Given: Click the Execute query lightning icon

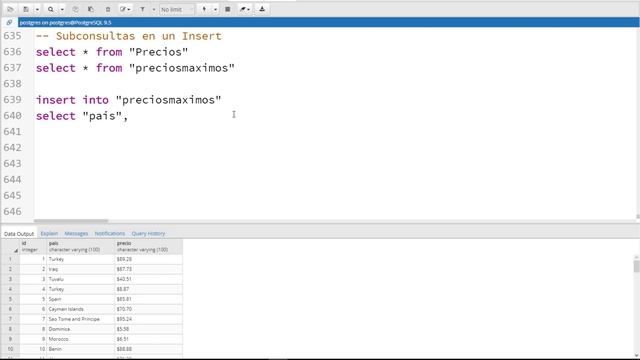Looking at the screenshot, I should click(204, 9).
